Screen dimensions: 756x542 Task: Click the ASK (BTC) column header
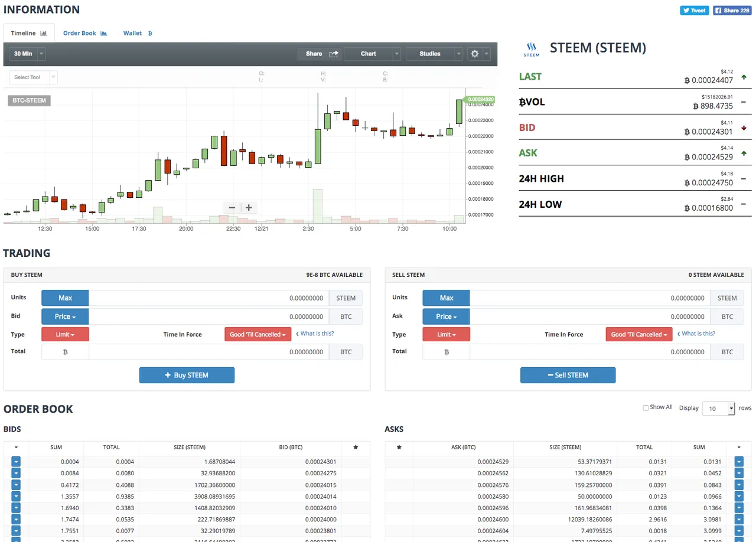tap(463, 448)
